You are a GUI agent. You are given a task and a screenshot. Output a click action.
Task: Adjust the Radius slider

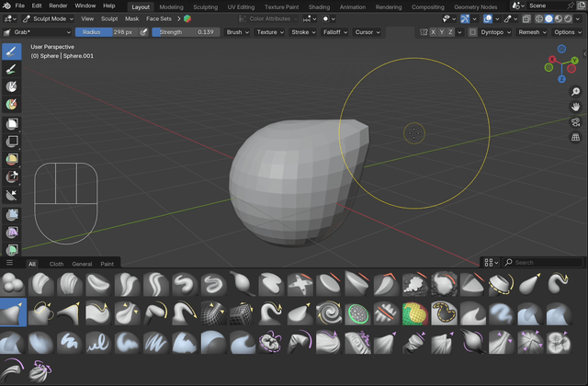107,32
